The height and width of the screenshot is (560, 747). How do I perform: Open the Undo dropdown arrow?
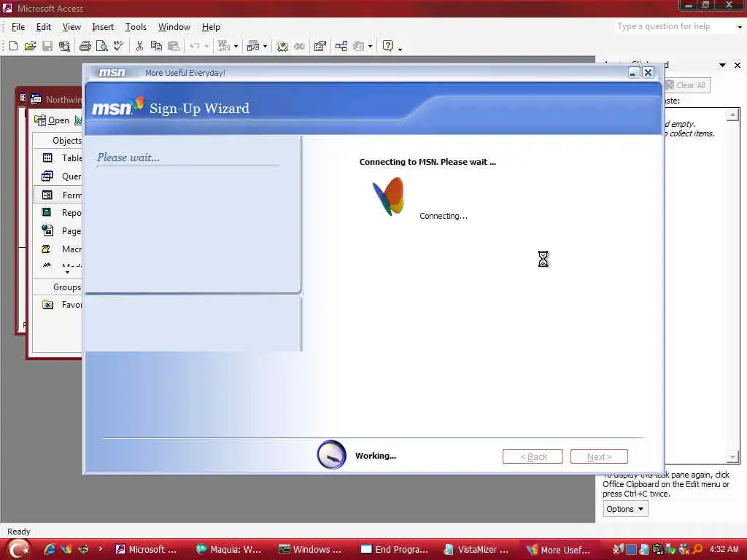click(206, 46)
